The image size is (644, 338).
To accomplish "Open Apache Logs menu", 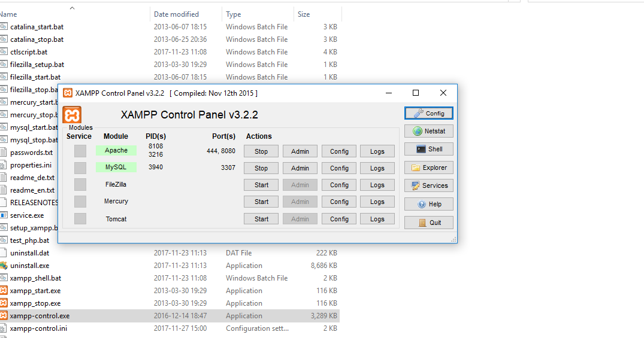I will 377,151.
